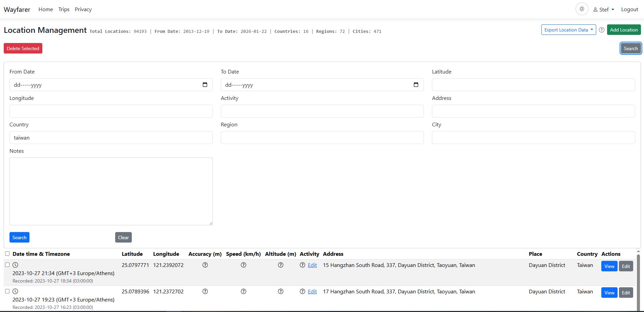Click grey Edit button for 17 Hangzhan row
Viewport: 644px width, 312px height.
[626, 293]
